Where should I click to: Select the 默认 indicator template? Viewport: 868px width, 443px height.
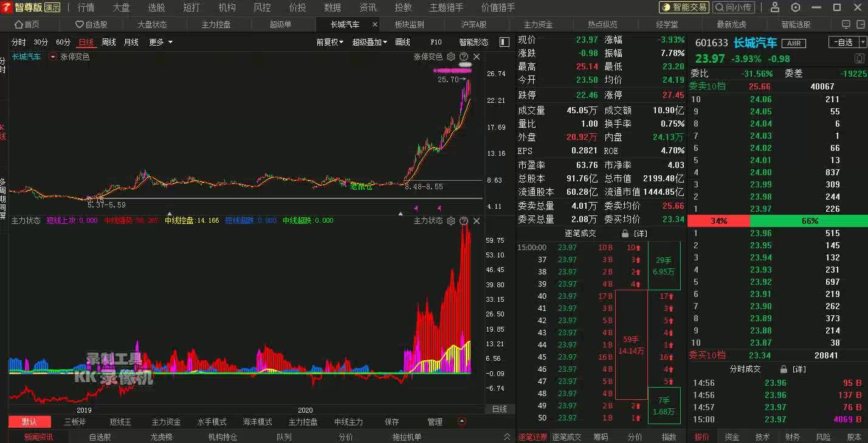pyautogui.click(x=29, y=422)
